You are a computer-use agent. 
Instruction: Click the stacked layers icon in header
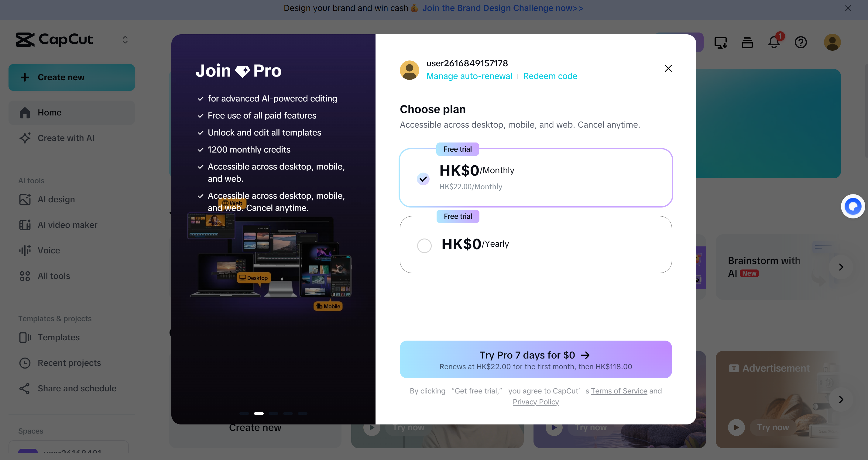tap(747, 43)
